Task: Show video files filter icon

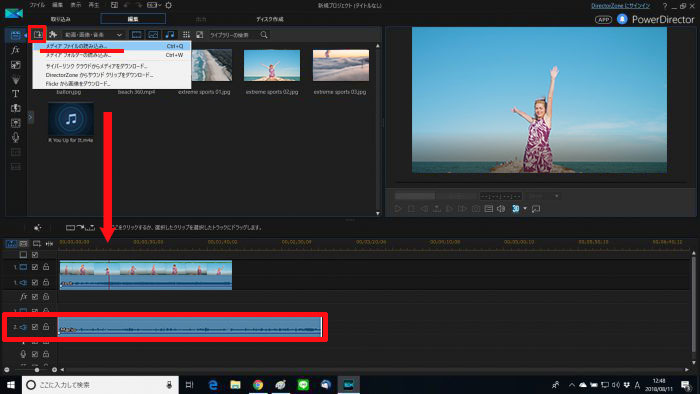Action: click(137, 34)
